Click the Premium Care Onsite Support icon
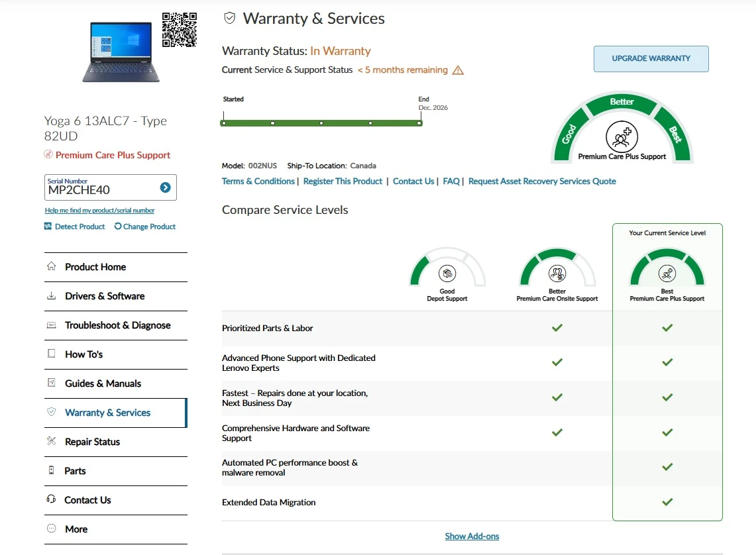Viewport: 756px width, 555px height. (x=557, y=274)
